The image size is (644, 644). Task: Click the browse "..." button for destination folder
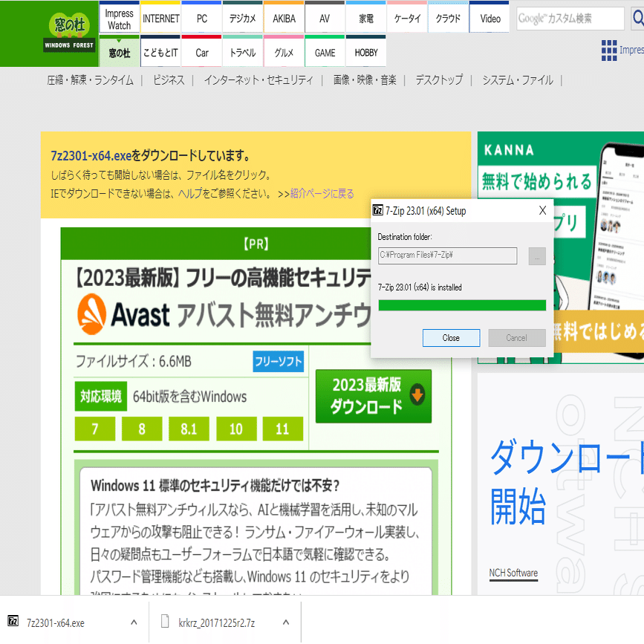pos(537,256)
